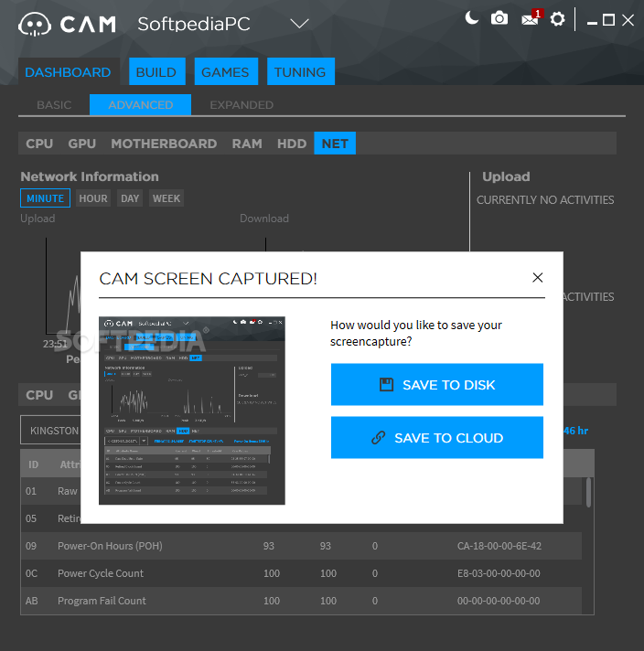Screen dimensions: 644x651
Task: Click the SMART table vertical scrollbar
Action: point(588,493)
